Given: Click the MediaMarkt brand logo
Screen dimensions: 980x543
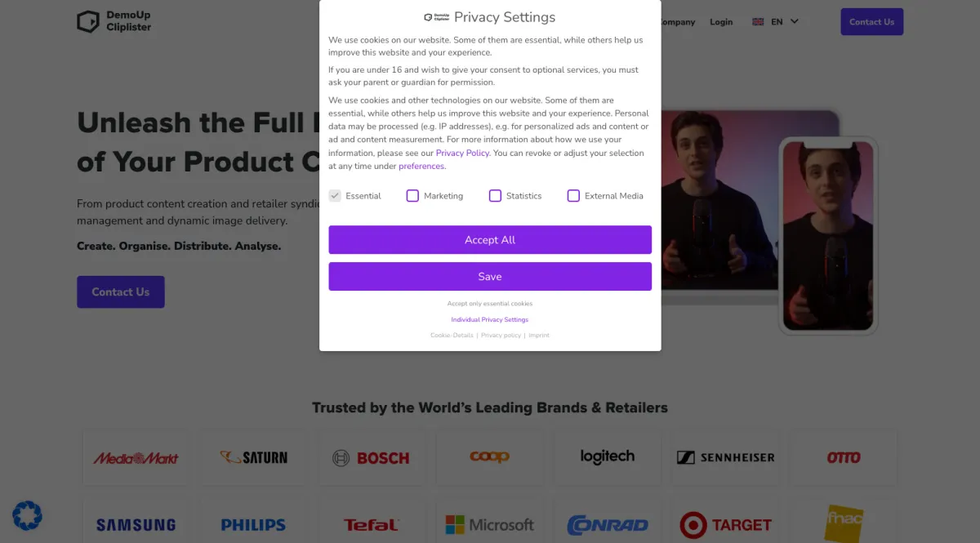Looking at the screenshot, I should 136,458.
